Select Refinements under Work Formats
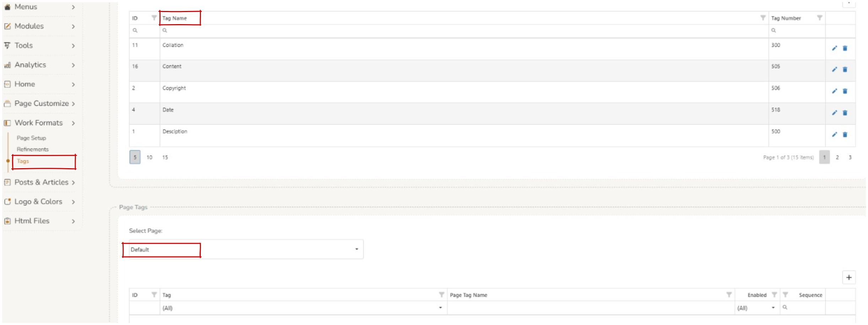The height and width of the screenshot is (325, 868). pos(33,149)
